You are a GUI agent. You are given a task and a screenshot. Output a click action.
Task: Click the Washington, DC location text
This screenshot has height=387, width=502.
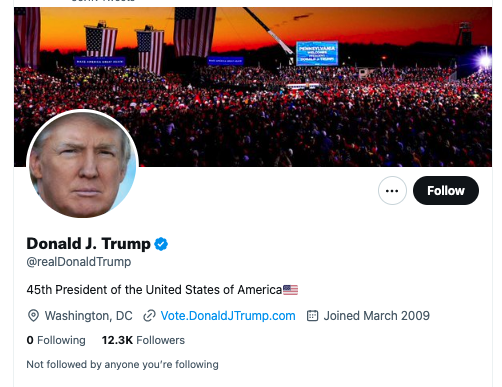click(89, 316)
